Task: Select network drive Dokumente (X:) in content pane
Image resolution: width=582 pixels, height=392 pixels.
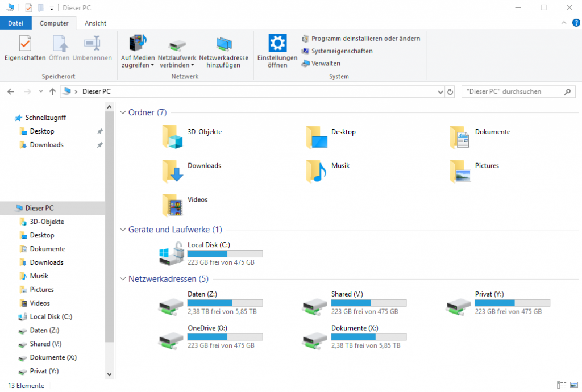Action: (355, 337)
